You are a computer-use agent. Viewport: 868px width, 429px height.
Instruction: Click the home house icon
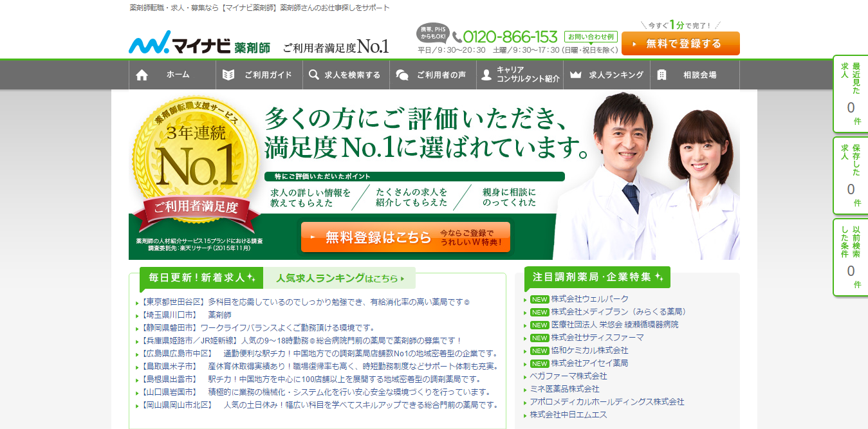click(x=142, y=75)
